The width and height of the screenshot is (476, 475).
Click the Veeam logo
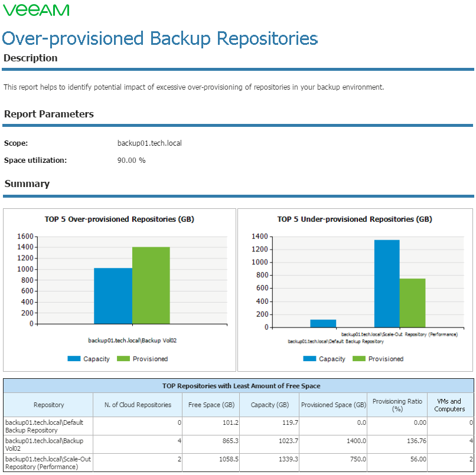[36, 10]
